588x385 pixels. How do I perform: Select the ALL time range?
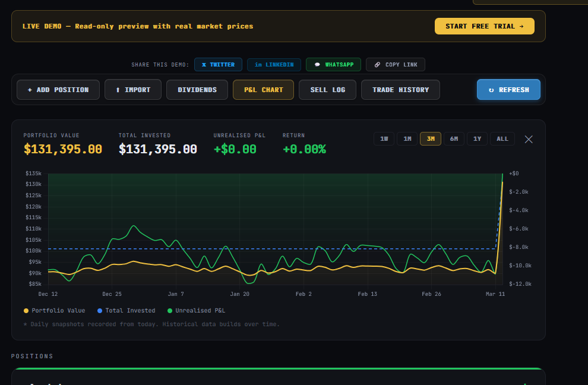(502, 138)
